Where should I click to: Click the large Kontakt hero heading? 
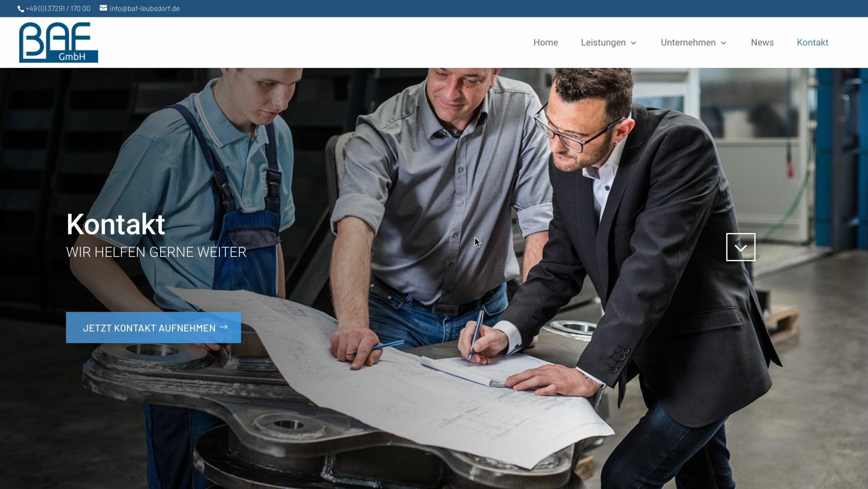(x=116, y=224)
